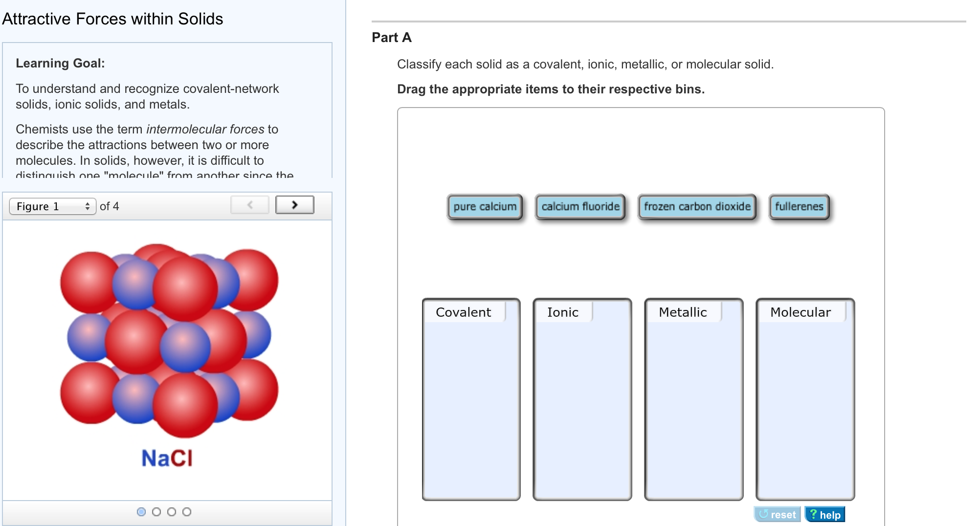This screenshot has width=980, height=526.
Task: Click the Molecular bin header
Action: pos(801,312)
